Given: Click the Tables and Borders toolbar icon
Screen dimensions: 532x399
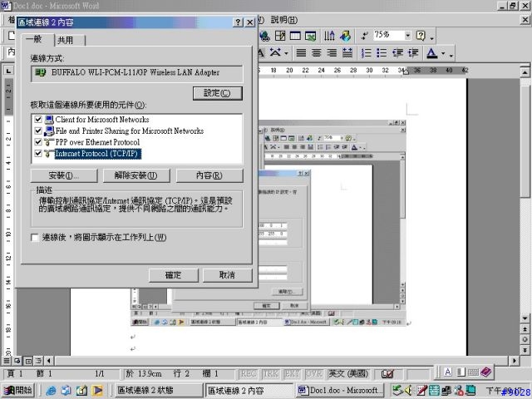Looking at the screenshot, I should (280, 36).
